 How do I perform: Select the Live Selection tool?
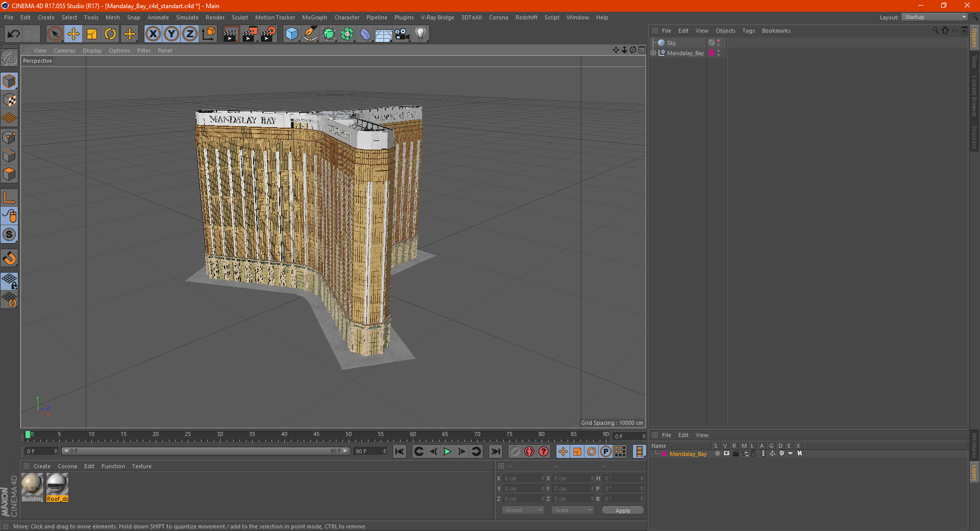click(x=55, y=34)
